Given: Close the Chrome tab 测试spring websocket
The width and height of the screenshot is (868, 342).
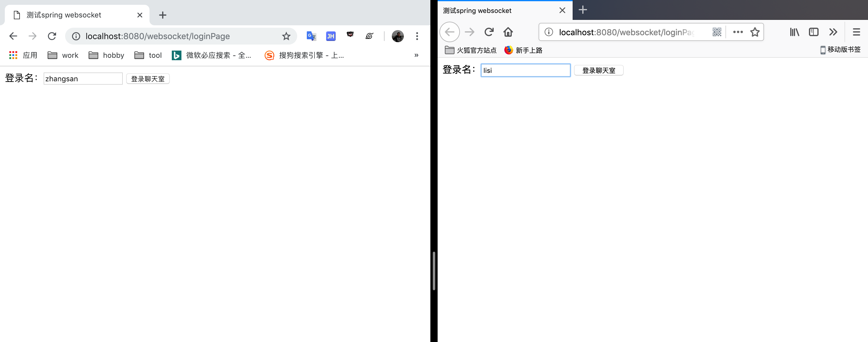Looking at the screenshot, I should (140, 15).
